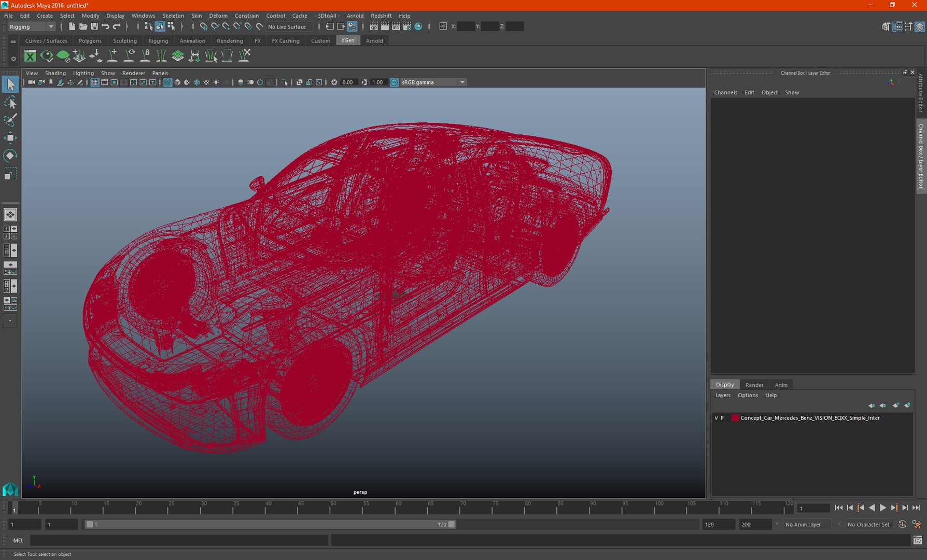The width and height of the screenshot is (927, 560).
Task: Click the MEL command input field
Action: 179,540
